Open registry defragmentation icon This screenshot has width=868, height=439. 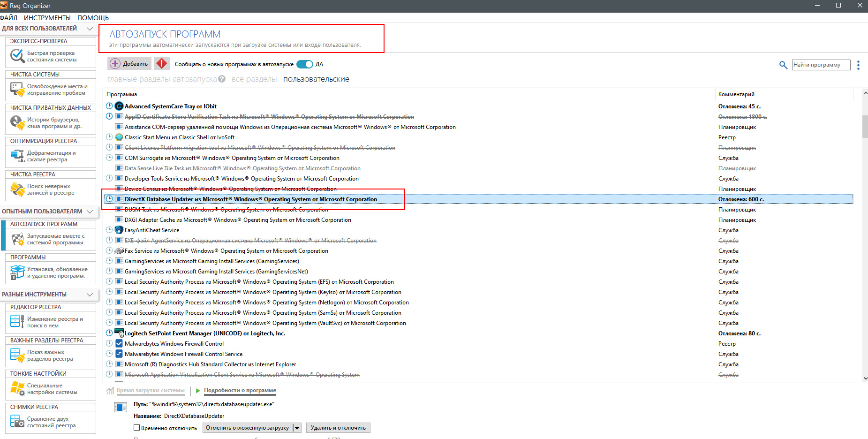17,156
